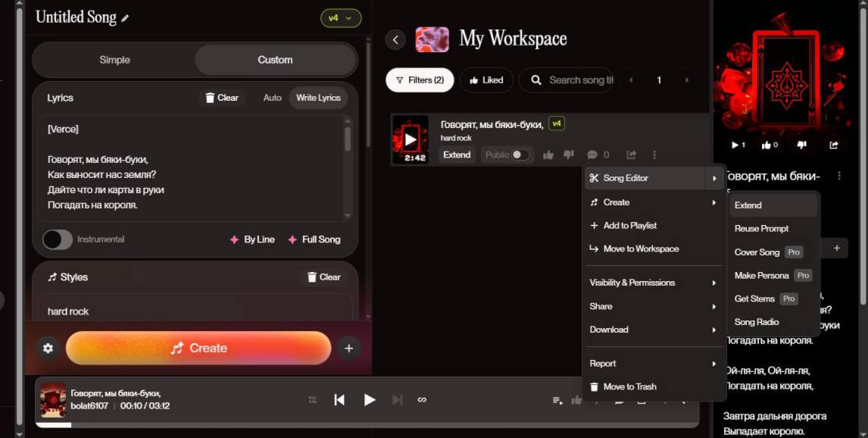868x438 pixels.
Task: Play the current track in player
Action: tap(369, 400)
